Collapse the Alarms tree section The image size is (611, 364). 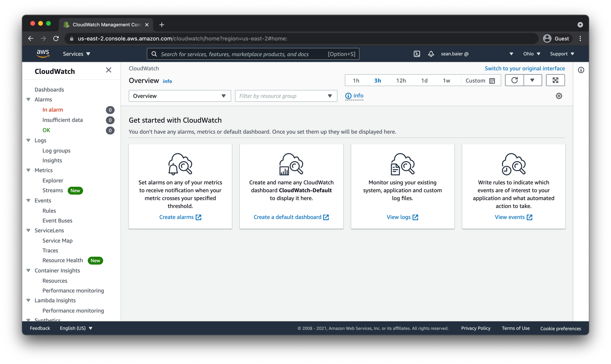28,99
